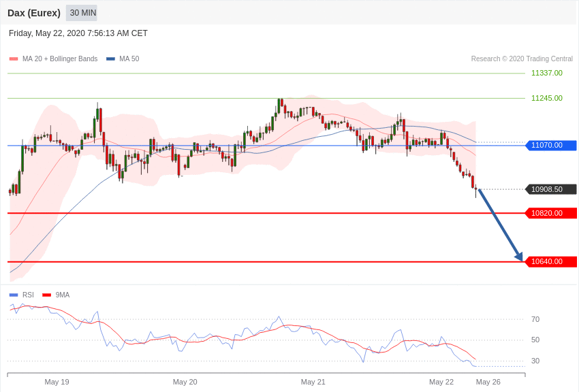Screen dimensions: 579x392
Task: Click the 11337.00 resistance level label
Action: (547, 73)
